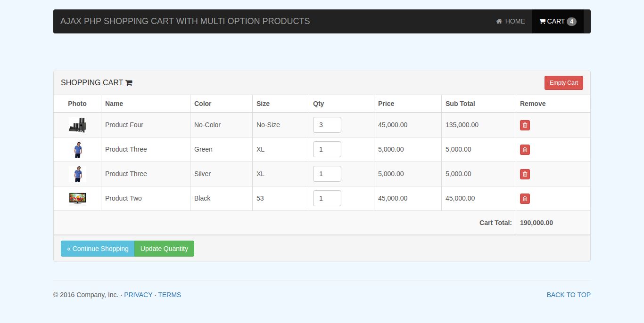Click quantity field for green Product Three
Viewport: 644px width, 323px height.
point(327,149)
